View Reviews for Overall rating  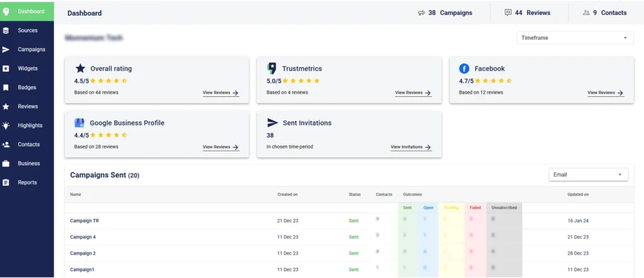click(221, 93)
